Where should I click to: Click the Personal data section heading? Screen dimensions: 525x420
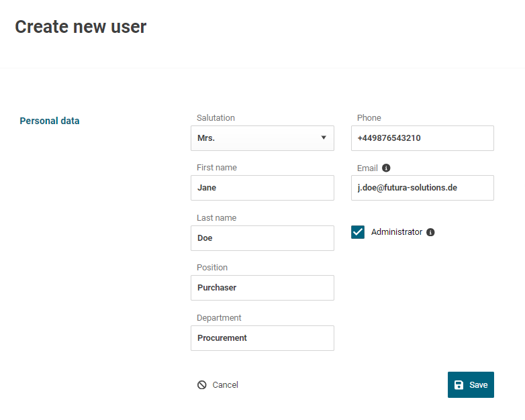coord(50,121)
